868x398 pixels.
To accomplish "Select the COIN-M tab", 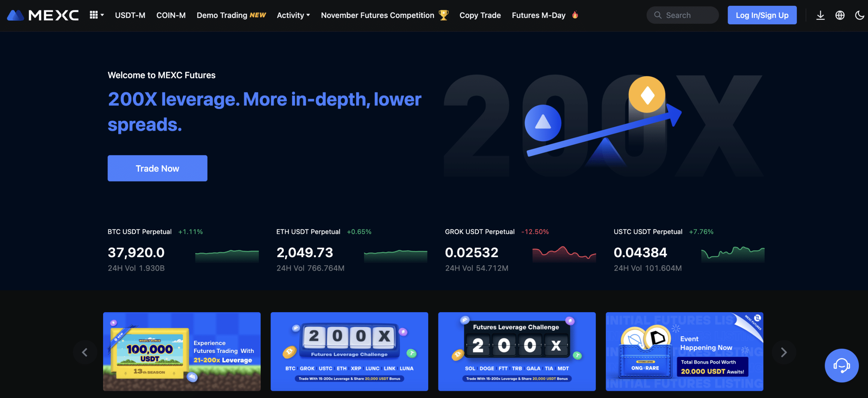I will (x=171, y=15).
